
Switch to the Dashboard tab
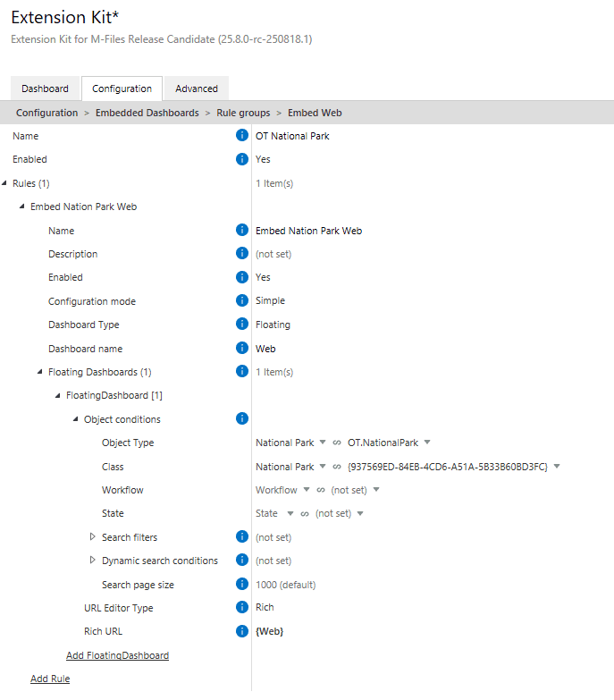pos(45,89)
